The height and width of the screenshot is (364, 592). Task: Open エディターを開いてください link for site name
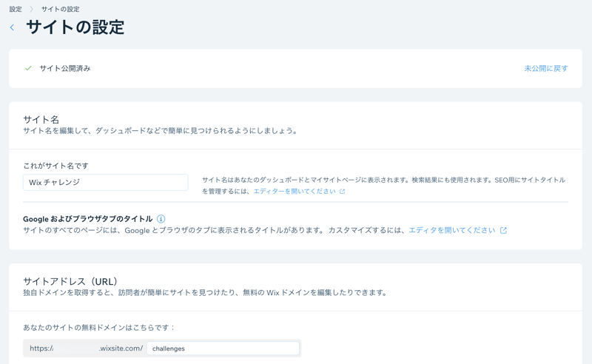pyautogui.click(x=294, y=192)
